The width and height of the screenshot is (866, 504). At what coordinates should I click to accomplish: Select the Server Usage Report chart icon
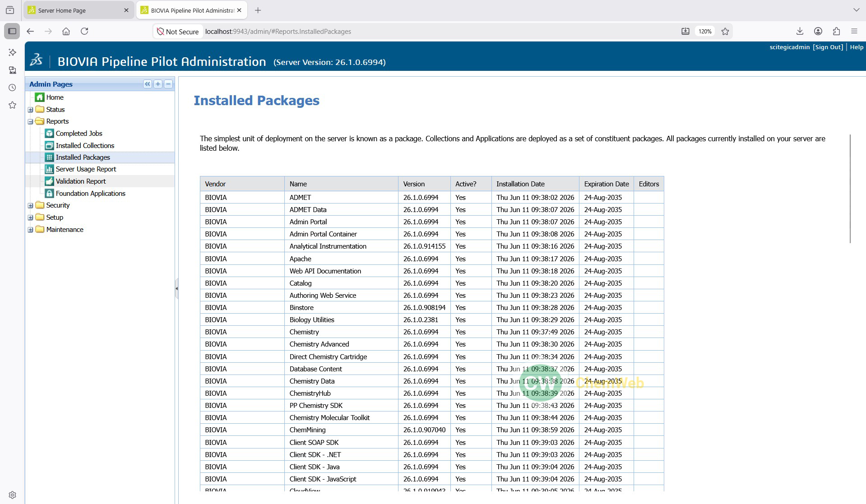click(x=49, y=169)
